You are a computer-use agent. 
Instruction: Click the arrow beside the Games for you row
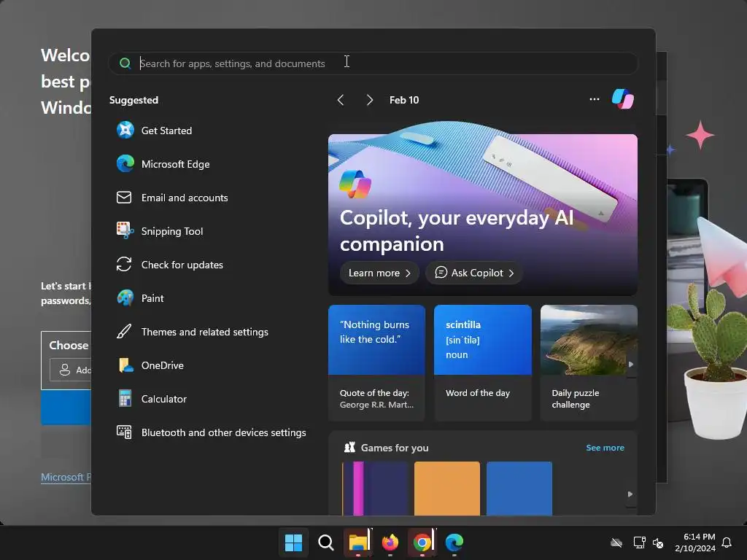pos(630,494)
